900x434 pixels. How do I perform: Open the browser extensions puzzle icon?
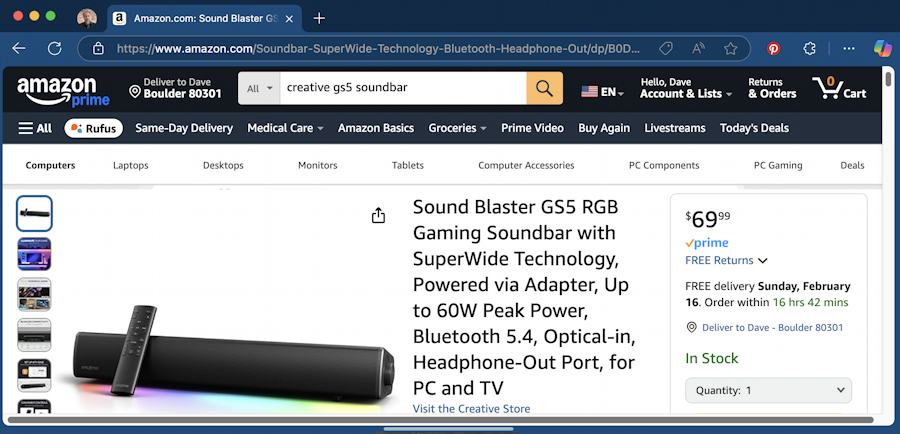click(809, 49)
